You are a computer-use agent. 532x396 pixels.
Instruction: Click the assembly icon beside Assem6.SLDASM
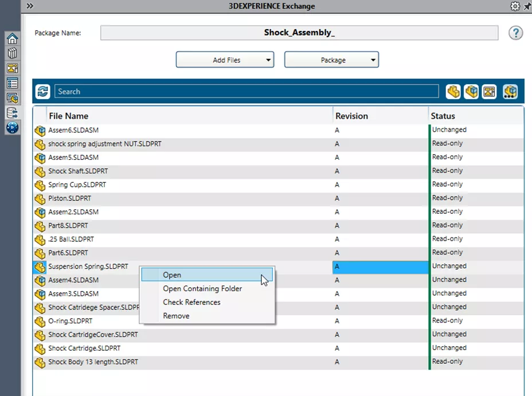(x=39, y=130)
